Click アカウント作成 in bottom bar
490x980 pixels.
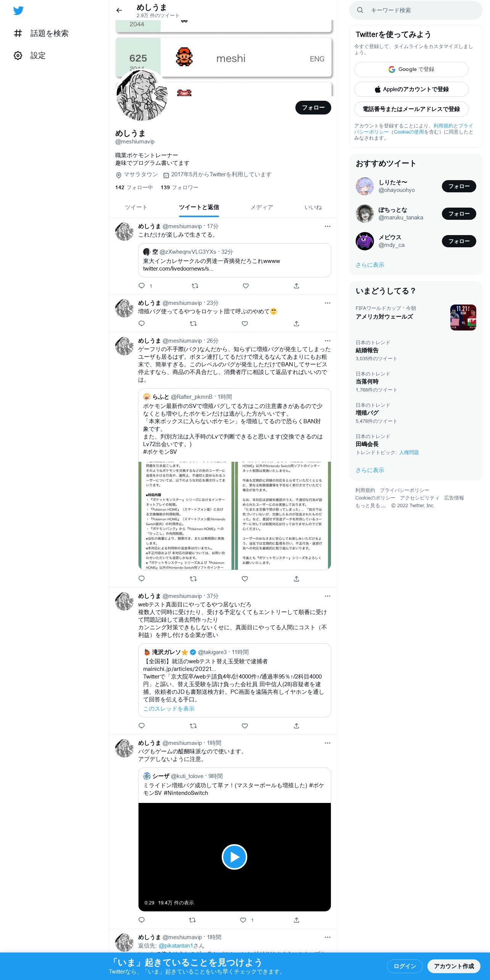(x=454, y=966)
